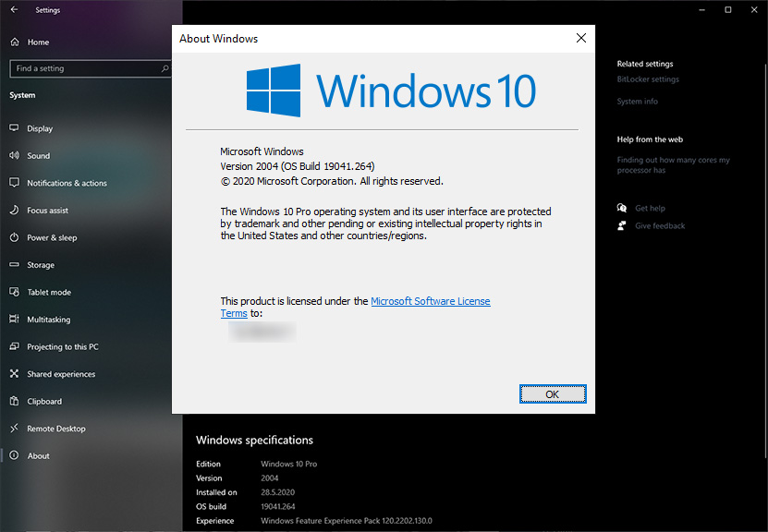
Task: Click the 2020 Microsoft Corporation copyright line
Action: pyautogui.click(x=332, y=181)
